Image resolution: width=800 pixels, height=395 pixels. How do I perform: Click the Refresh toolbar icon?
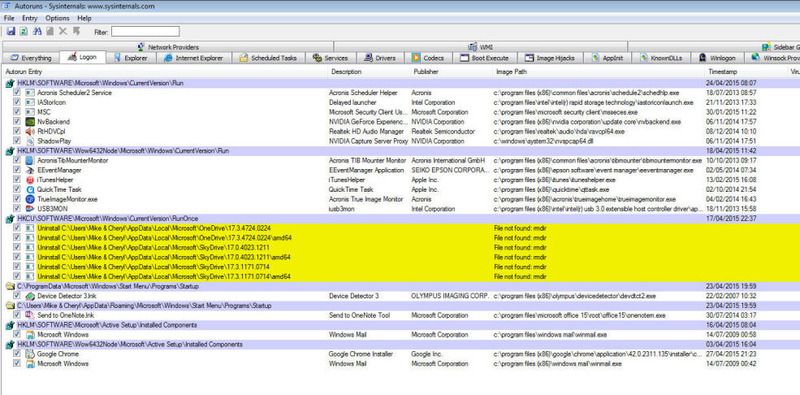tap(23, 32)
